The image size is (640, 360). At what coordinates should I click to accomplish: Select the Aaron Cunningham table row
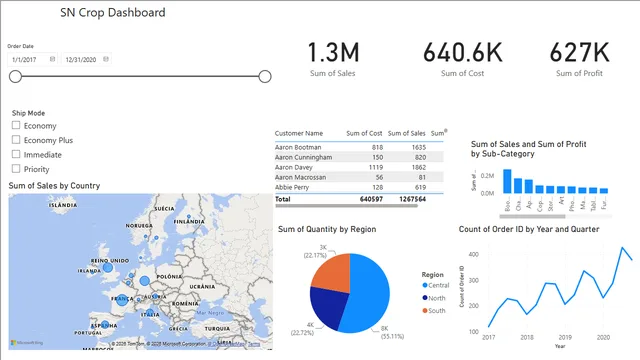click(x=359, y=157)
